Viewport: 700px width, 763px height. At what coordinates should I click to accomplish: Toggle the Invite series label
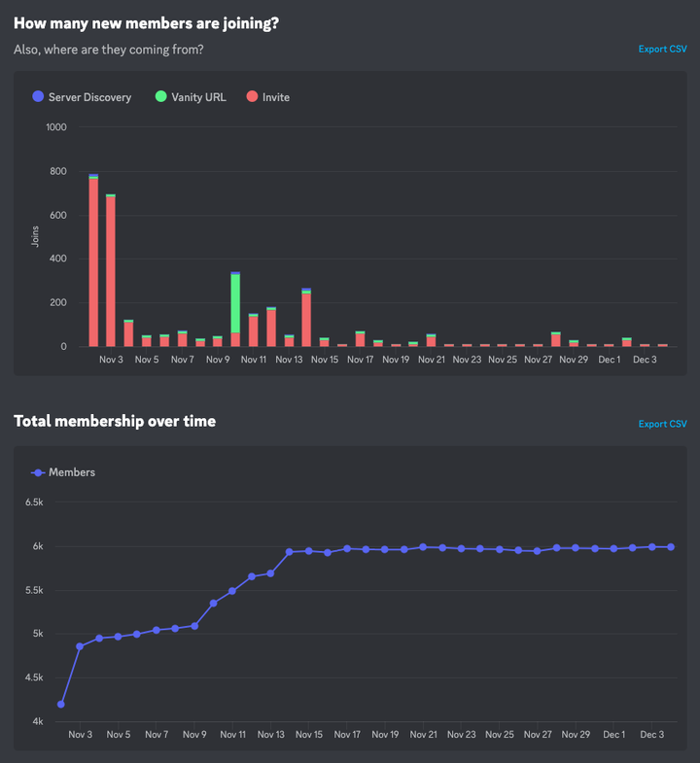276,97
